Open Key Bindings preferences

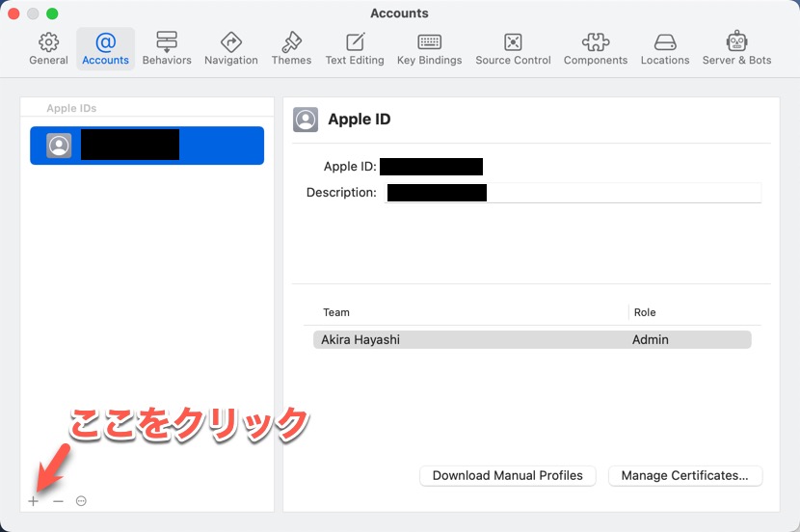pos(430,49)
